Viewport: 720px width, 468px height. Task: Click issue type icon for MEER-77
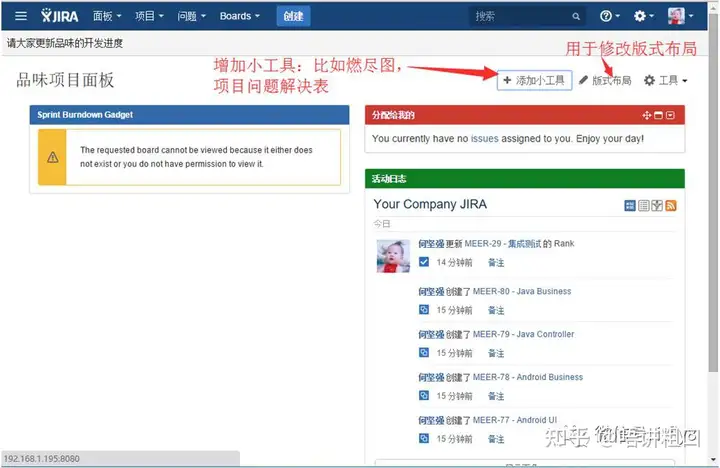point(424,438)
